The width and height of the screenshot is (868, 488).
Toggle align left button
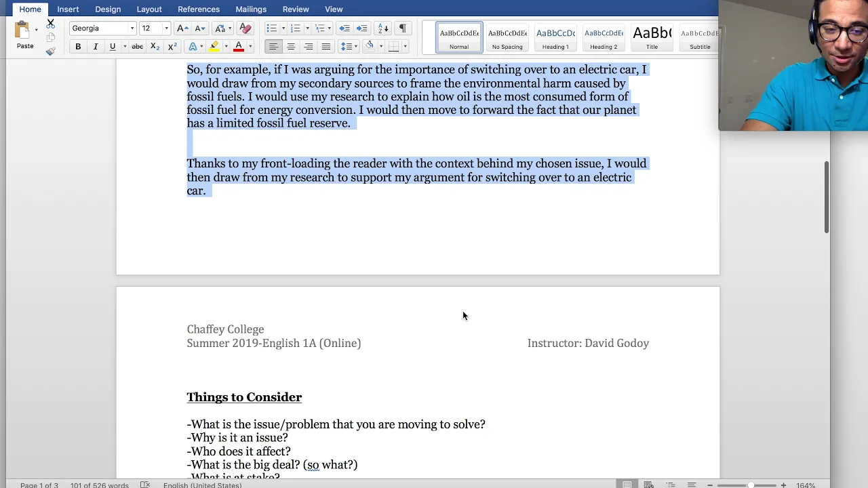pyautogui.click(x=273, y=47)
